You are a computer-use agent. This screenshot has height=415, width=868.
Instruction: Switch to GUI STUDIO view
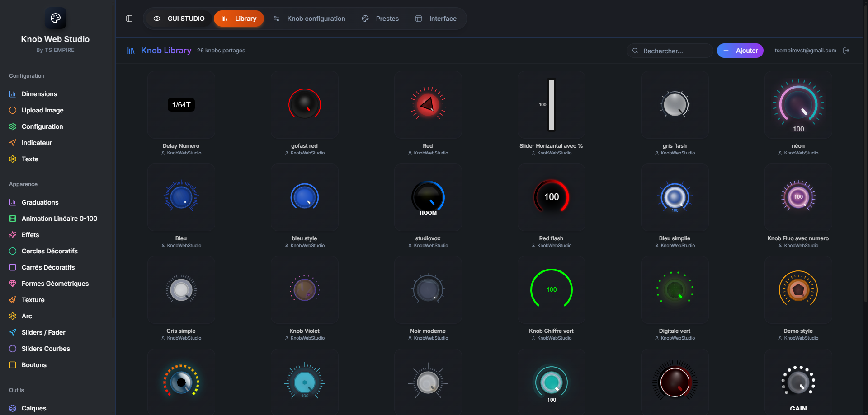pos(179,19)
